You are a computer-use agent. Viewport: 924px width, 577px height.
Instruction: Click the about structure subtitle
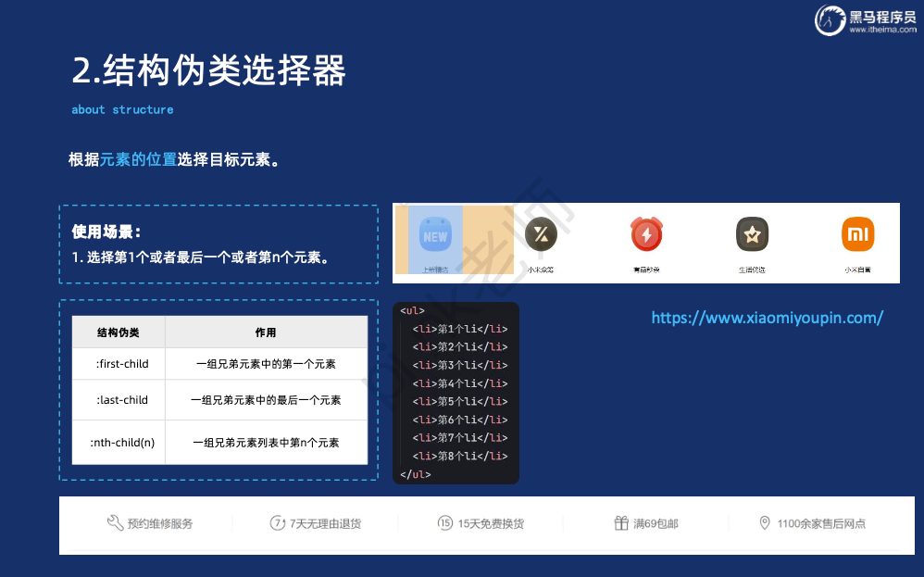point(122,109)
